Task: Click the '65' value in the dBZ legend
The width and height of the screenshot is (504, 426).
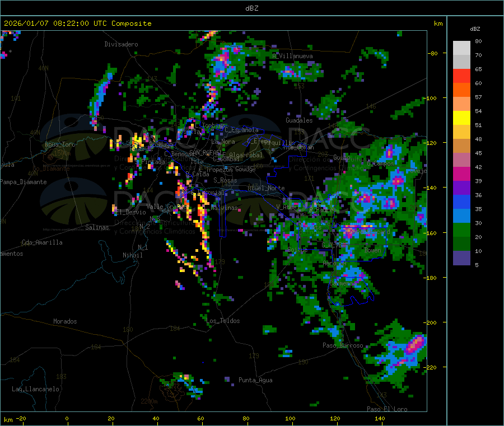Action: click(478, 69)
